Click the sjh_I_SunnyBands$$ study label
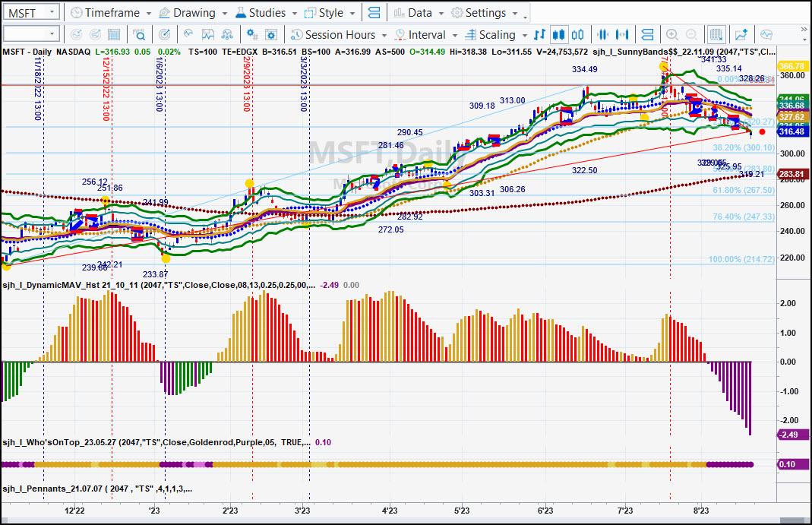 click(x=684, y=52)
